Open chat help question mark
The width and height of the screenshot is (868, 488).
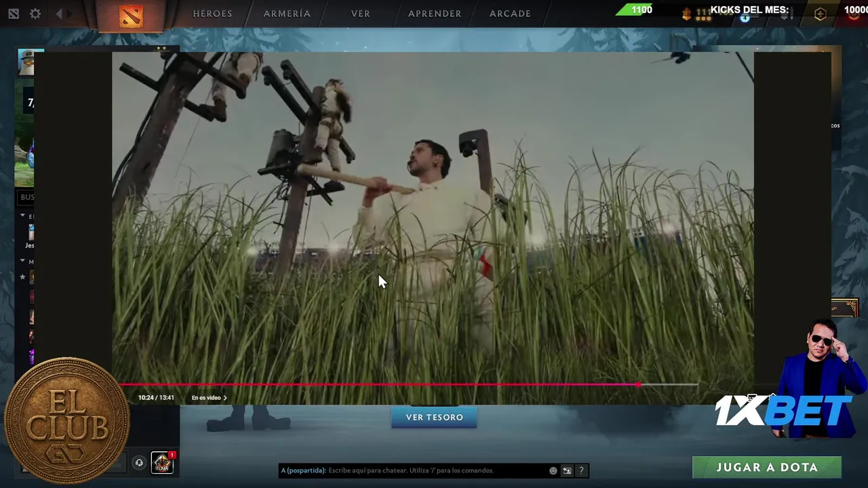(581, 470)
